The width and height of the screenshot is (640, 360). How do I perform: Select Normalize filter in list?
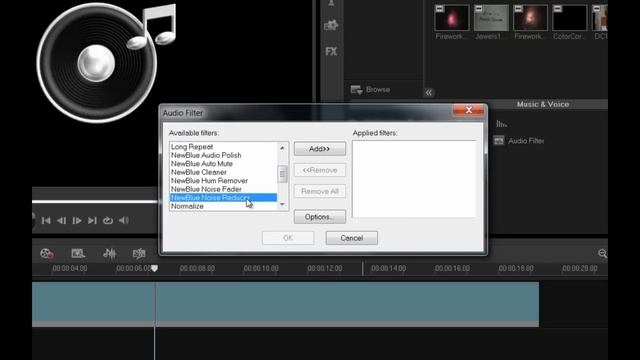pos(187,206)
